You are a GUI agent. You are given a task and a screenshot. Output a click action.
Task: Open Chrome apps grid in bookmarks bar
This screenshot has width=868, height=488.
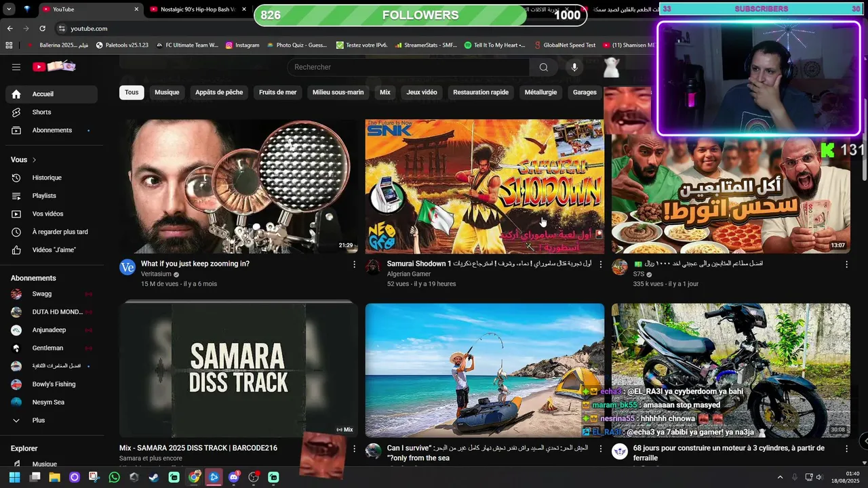(x=9, y=45)
